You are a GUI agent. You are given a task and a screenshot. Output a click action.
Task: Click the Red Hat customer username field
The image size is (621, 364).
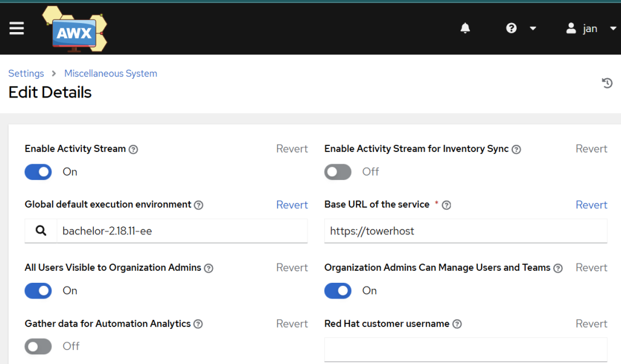pos(466,349)
